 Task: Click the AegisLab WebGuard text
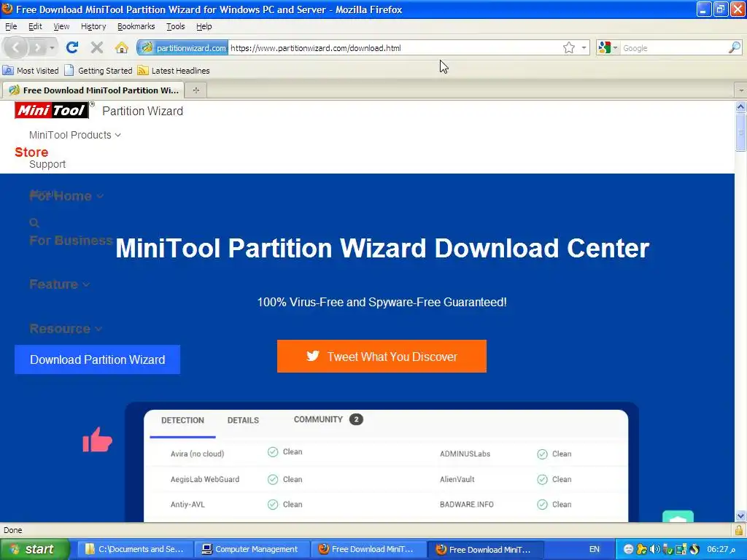click(x=205, y=480)
